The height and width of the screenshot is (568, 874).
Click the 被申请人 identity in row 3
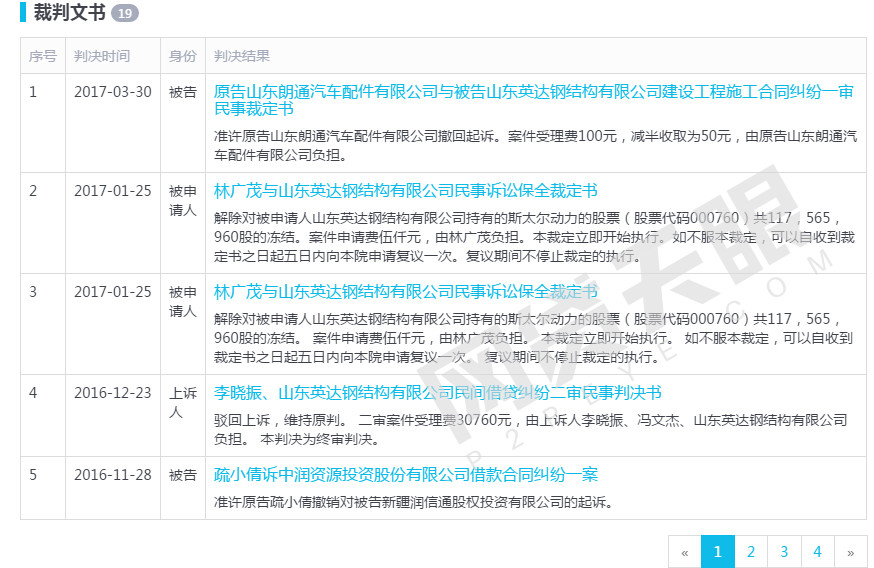[183, 301]
